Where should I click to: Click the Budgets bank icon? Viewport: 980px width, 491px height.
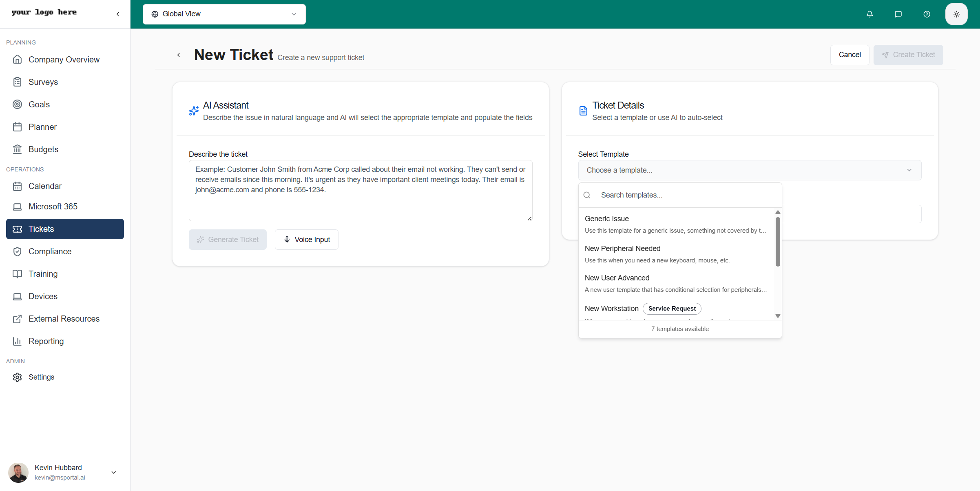pos(17,149)
